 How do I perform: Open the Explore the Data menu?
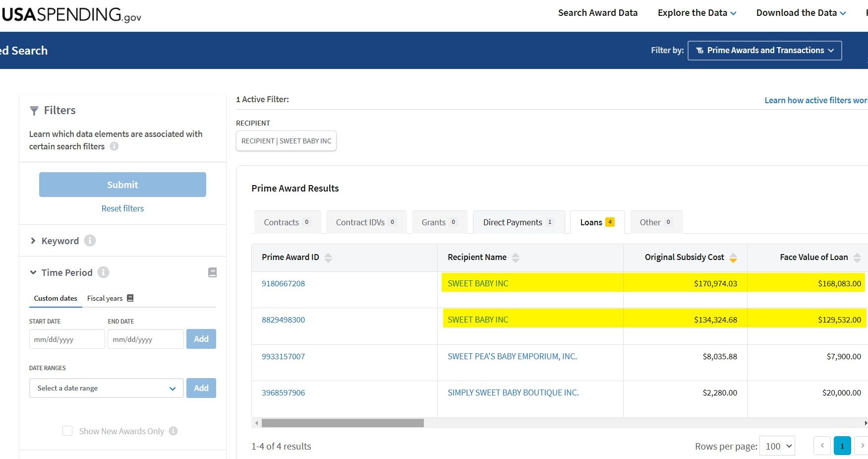pos(697,13)
